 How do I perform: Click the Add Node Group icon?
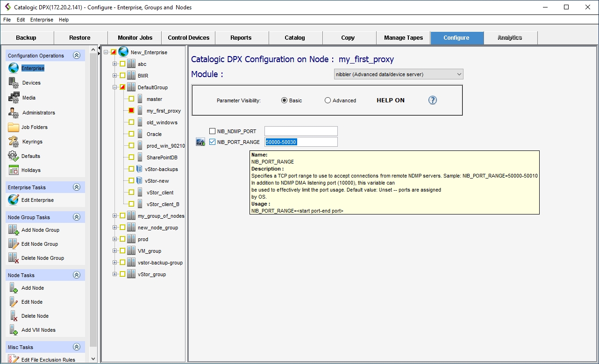click(x=14, y=230)
